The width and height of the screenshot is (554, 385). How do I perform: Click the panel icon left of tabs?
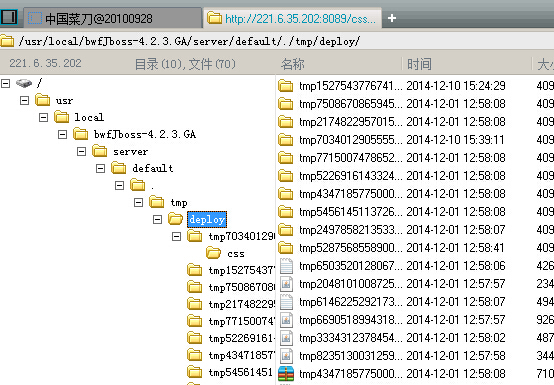point(9,17)
